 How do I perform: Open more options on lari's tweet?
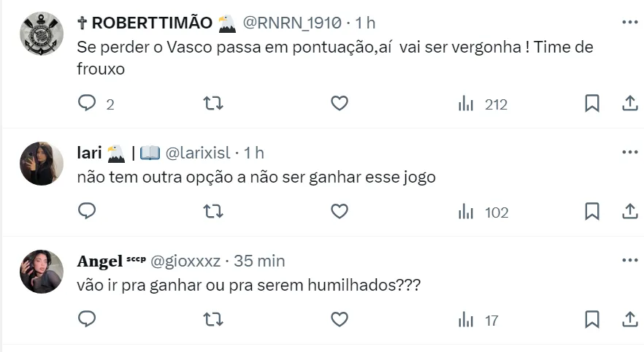point(629,152)
